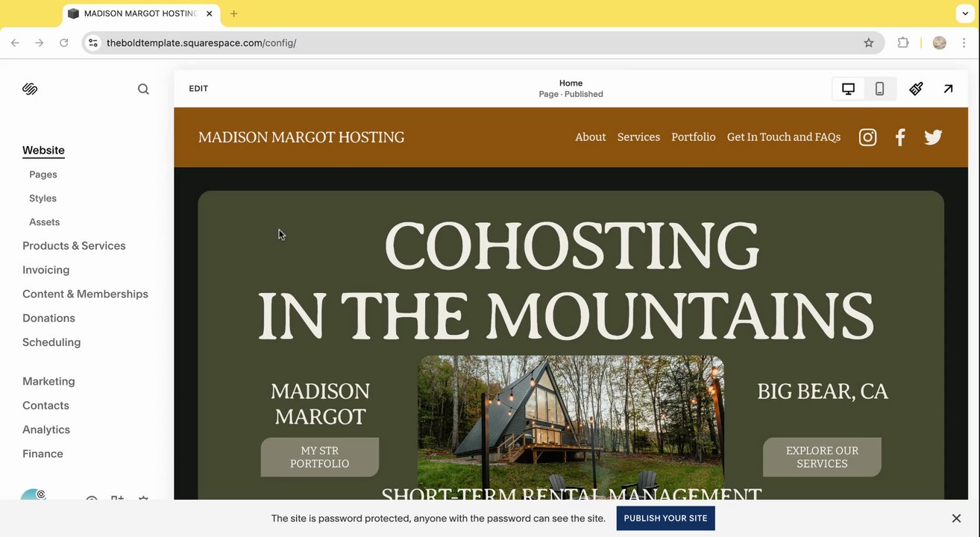This screenshot has height=537, width=980.
Task: Open Analytics section
Action: 46,430
